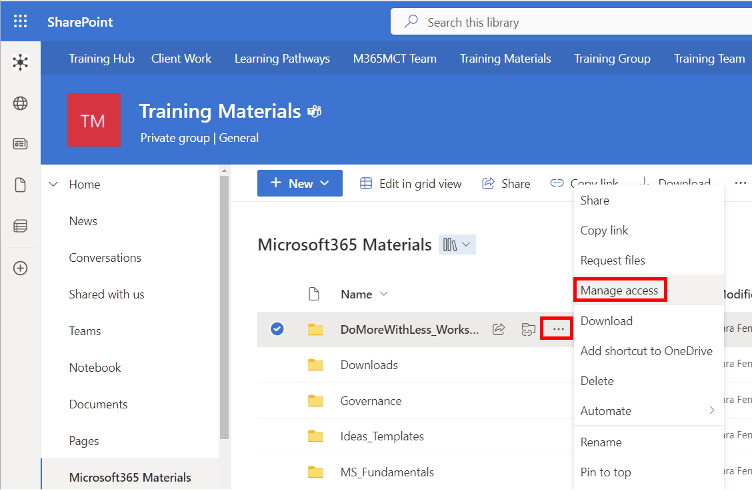Screen dimensions: 752x490
Task: Select Pin to top in the context menu
Action: pyautogui.click(x=648, y=472)
